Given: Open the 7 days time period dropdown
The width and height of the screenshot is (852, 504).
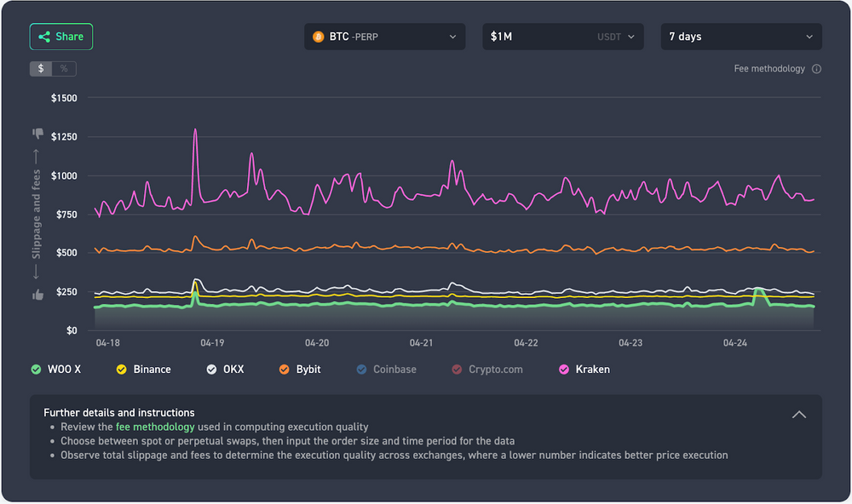Looking at the screenshot, I should [x=740, y=37].
